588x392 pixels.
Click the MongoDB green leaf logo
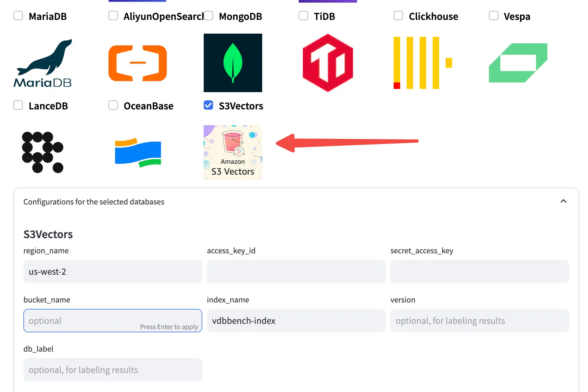pyautogui.click(x=233, y=63)
